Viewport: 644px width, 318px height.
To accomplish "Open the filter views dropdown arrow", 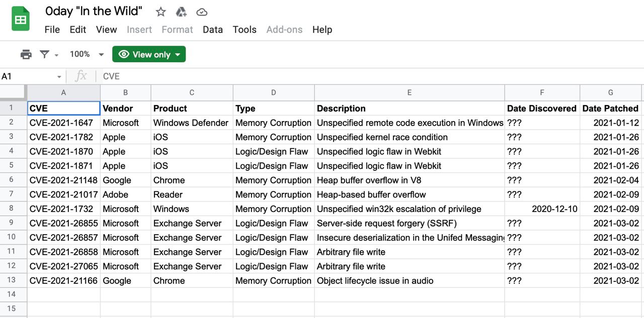I will coord(56,55).
